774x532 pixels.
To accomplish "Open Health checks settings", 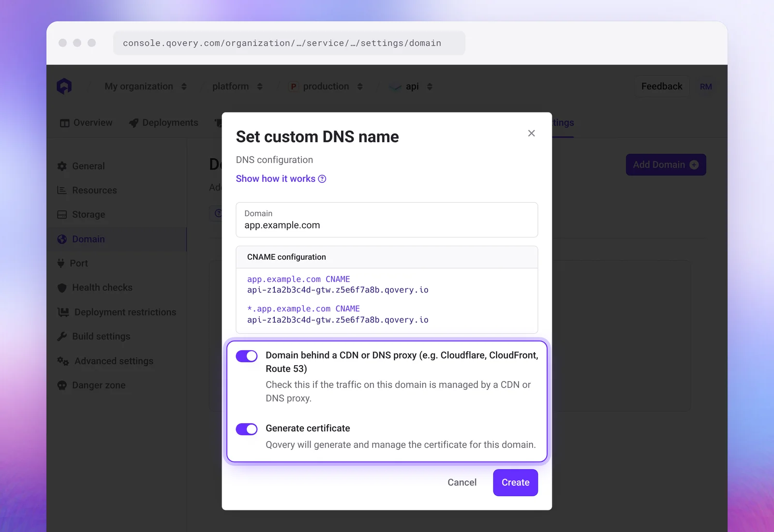I will pyautogui.click(x=117, y=288).
